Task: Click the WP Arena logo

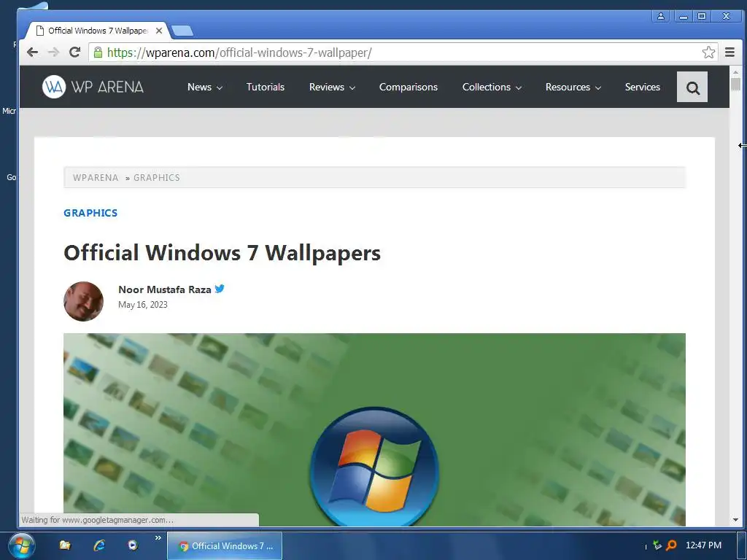Action: point(93,87)
